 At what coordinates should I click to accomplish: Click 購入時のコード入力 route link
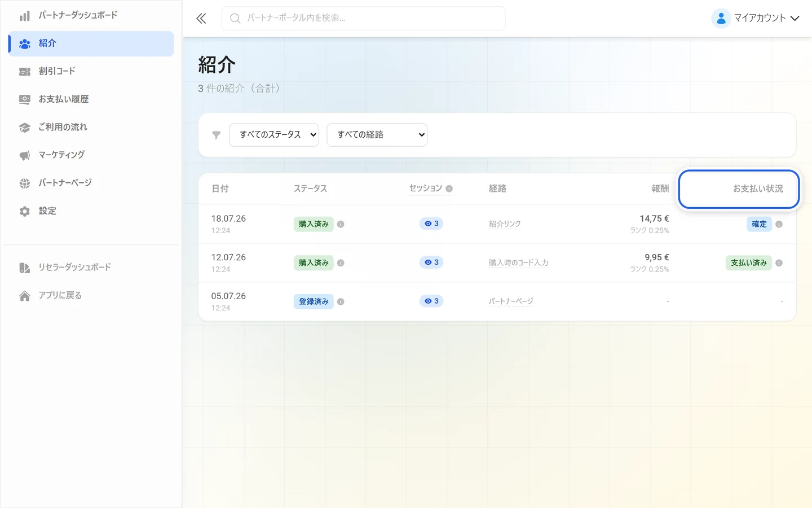518,263
